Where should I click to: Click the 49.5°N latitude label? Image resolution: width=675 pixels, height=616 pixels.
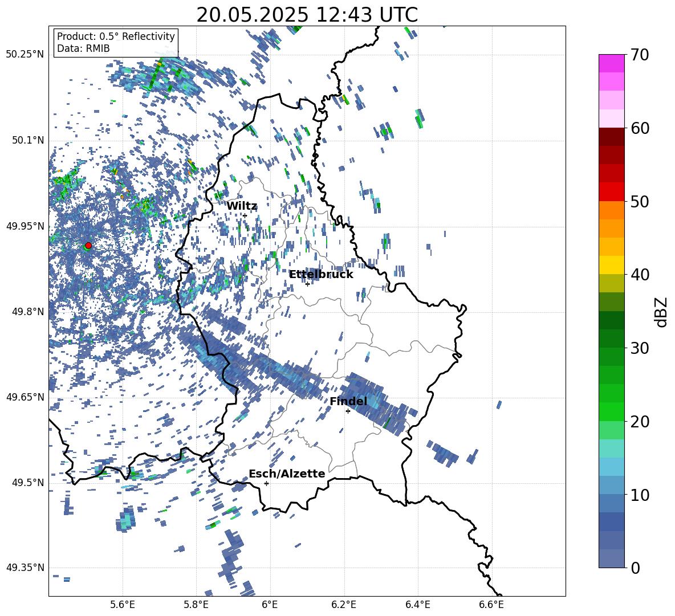pos(28,482)
